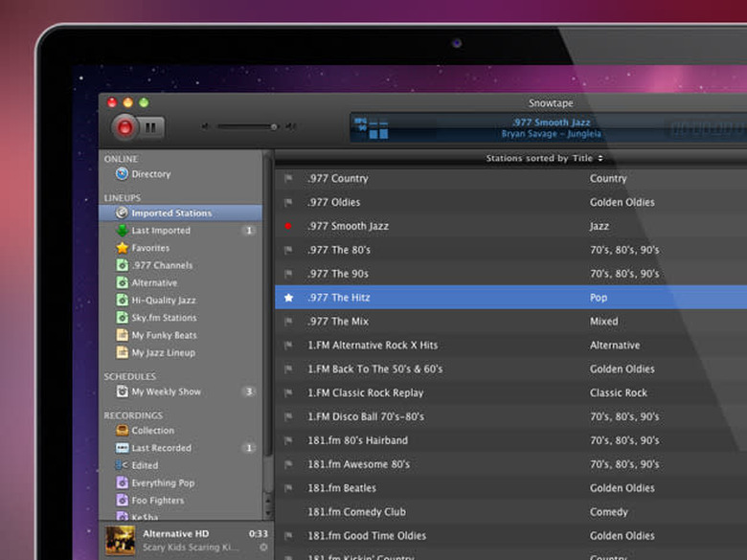
Task: Open the Directory globe icon
Action: click(122, 174)
